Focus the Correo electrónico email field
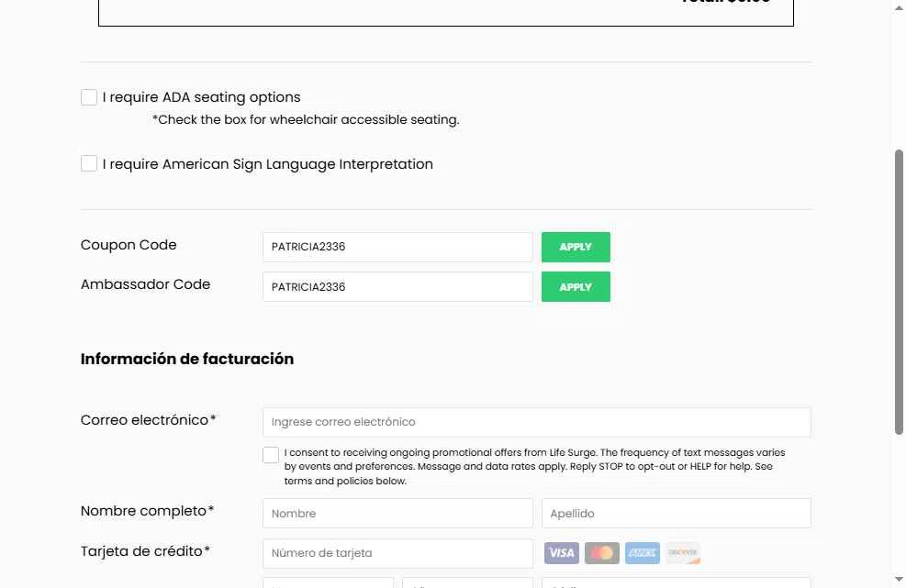This screenshot has width=906, height=588. click(x=537, y=422)
